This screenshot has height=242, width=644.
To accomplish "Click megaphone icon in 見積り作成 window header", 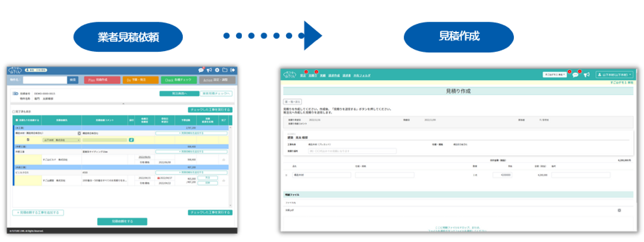I will point(586,75).
